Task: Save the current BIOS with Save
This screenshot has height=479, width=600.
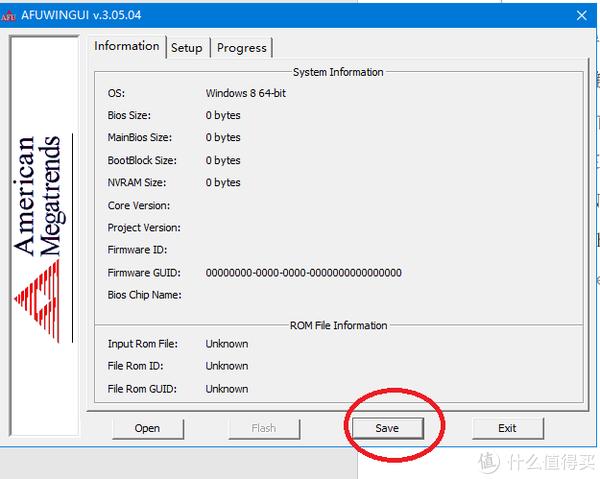Action: [x=387, y=428]
